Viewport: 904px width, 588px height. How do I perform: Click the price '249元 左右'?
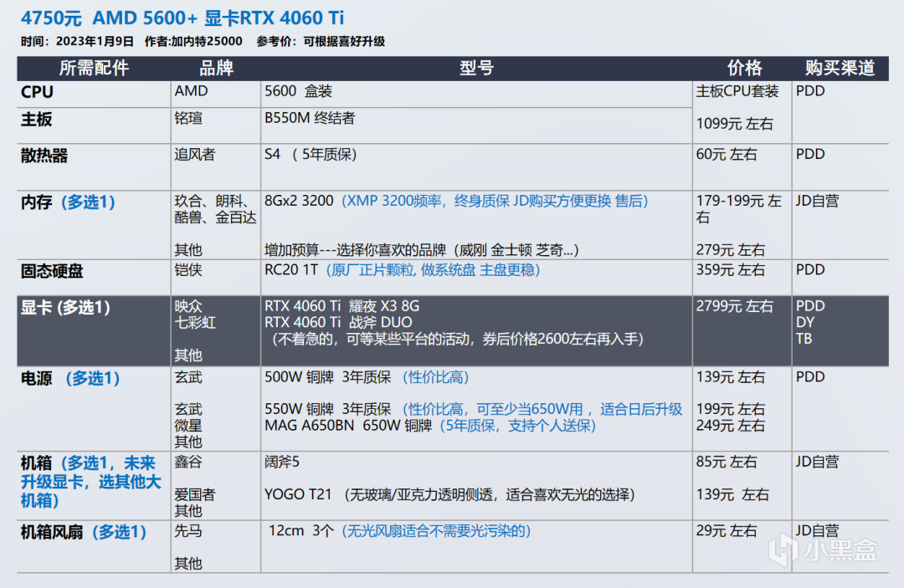click(731, 426)
